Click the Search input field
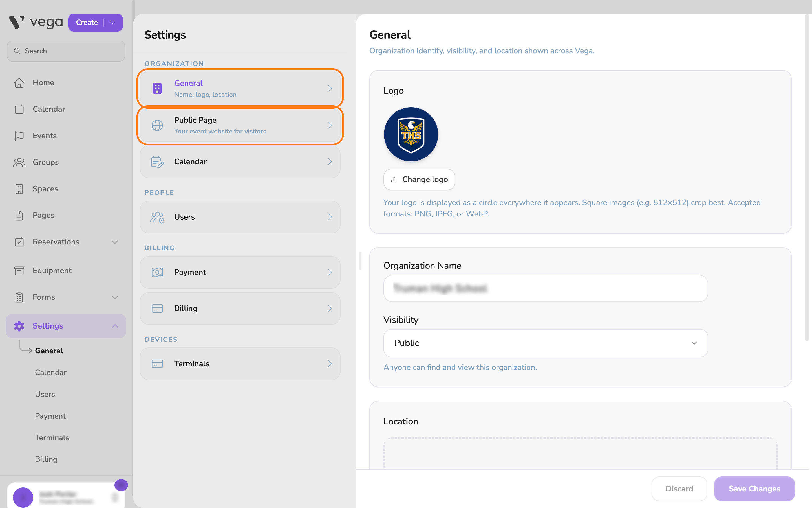 click(x=66, y=51)
